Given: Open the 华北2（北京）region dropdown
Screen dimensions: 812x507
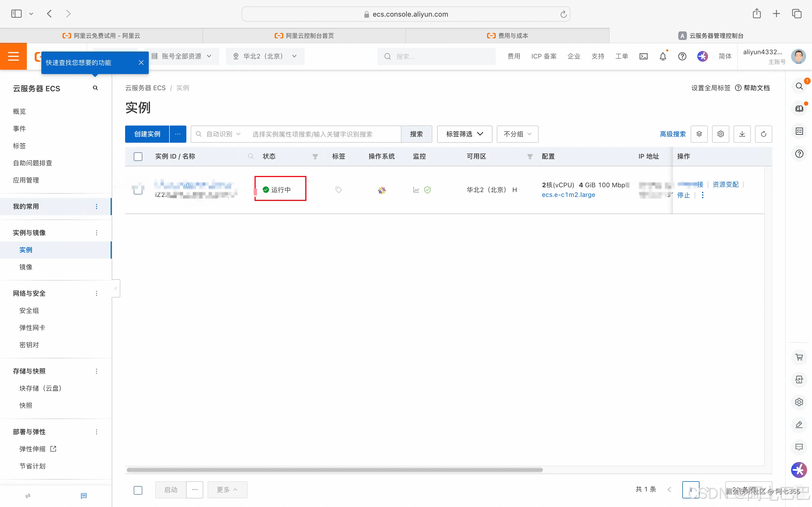Looking at the screenshot, I should [265, 56].
